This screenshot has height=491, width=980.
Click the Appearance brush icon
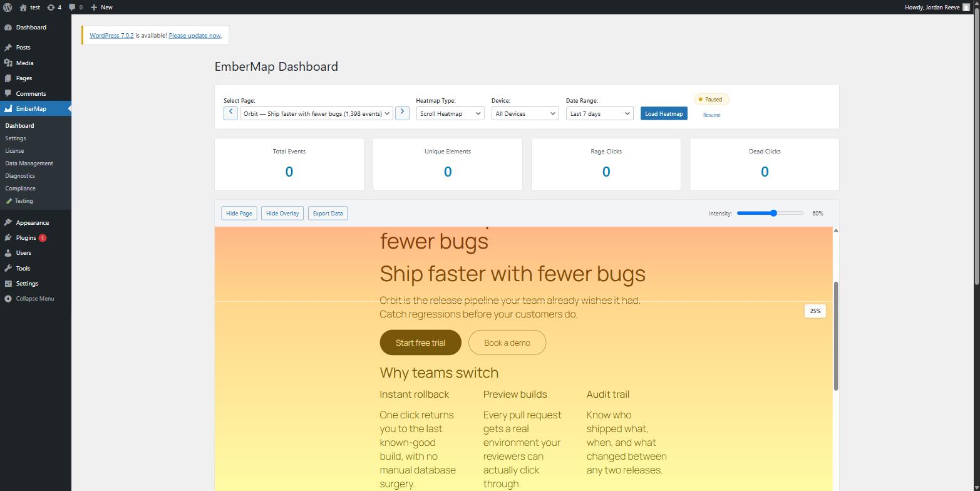8,223
